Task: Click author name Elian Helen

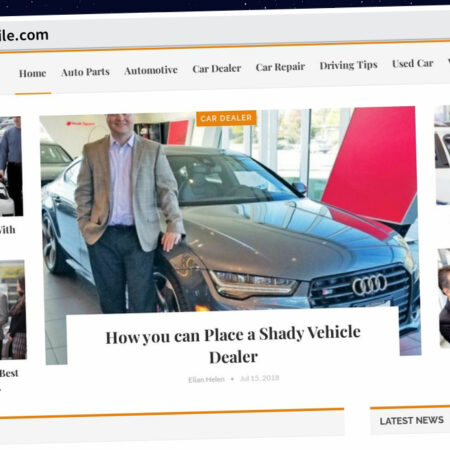Action: (x=206, y=380)
